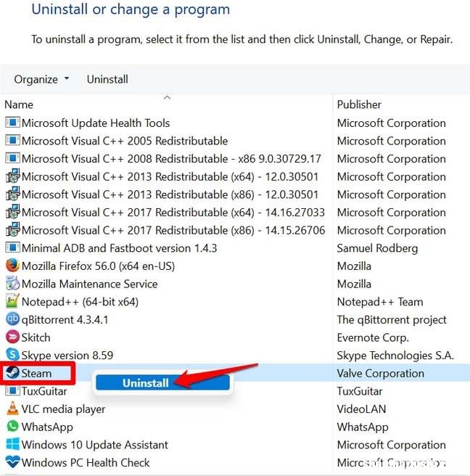
Task: Click the TuxGuitar icon
Action: pyautogui.click(x=12, y=390)
